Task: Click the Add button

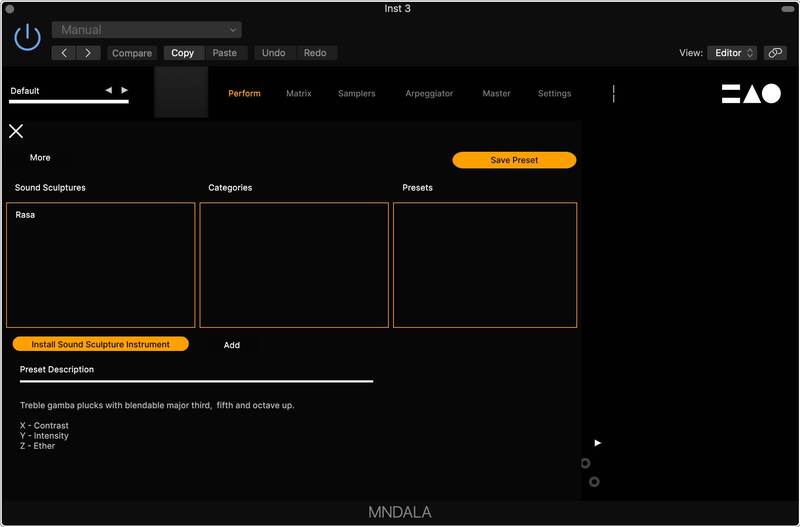Action: tap(232, 345)
